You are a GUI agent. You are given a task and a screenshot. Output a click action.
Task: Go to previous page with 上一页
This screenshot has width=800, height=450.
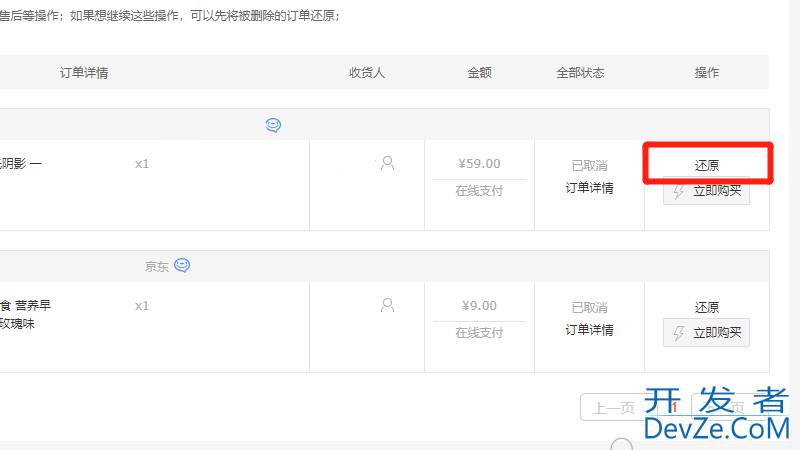coord(613,408)
